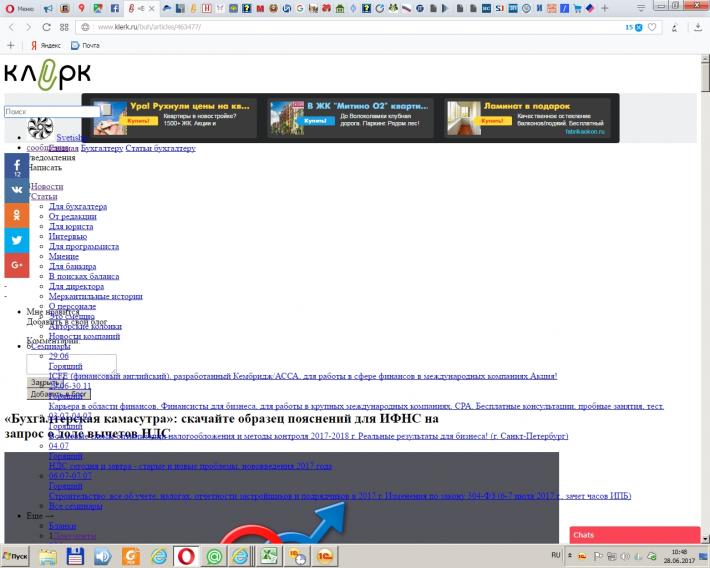Open the Интервью link

(68, 236)
